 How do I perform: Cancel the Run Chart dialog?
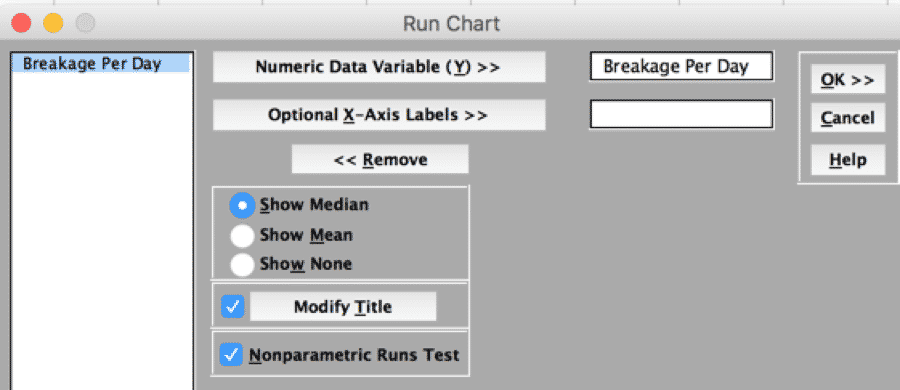click(848, 118)
